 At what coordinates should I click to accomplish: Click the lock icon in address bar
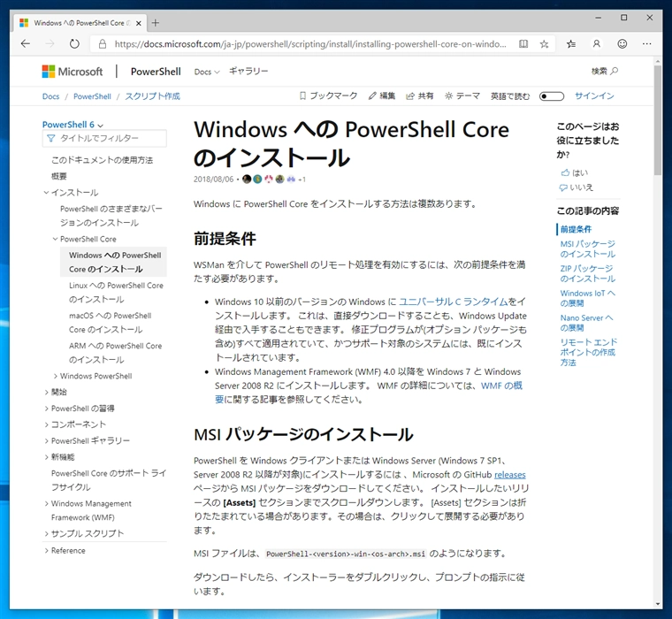pyautogui.click(x=103, y=43)
